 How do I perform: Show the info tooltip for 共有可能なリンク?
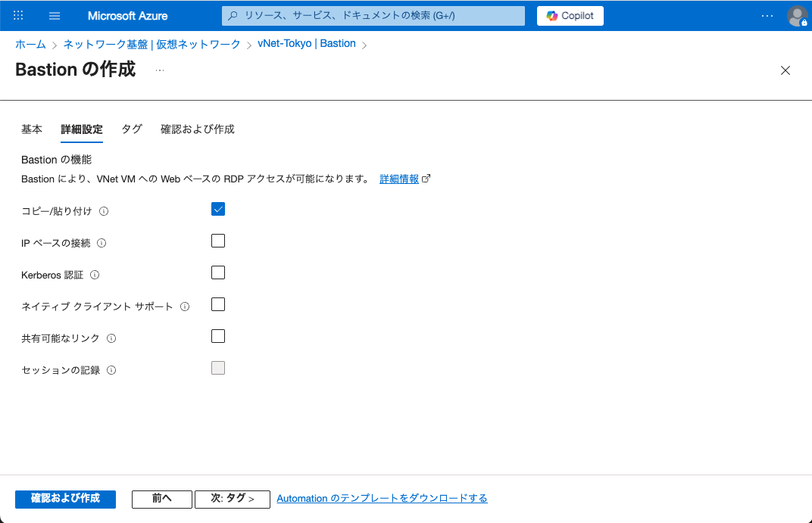point(112,338)
